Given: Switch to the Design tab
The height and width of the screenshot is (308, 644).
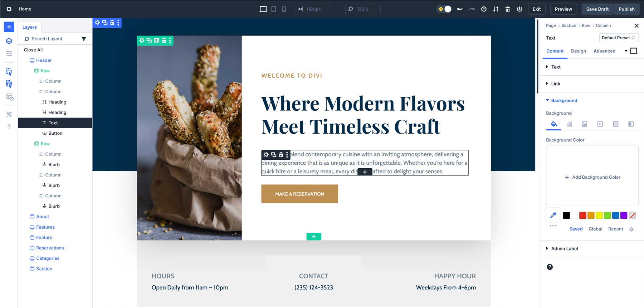Looking at the screenshot, I should (579, 51).
